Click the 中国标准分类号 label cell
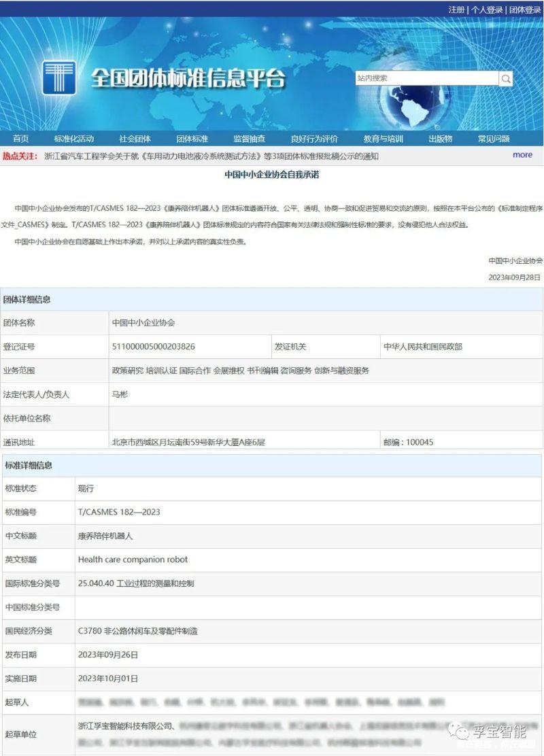This screenshot has width=544, height=756. [x=39, y=607]
